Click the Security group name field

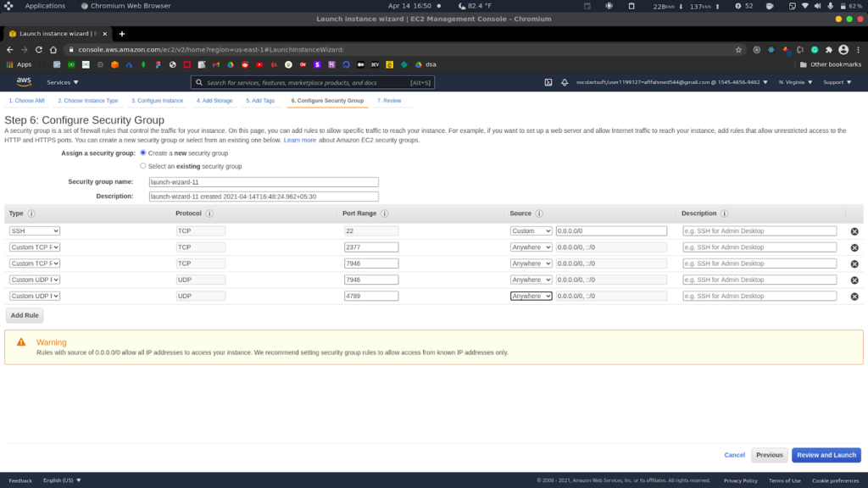(x=263, y=182)
